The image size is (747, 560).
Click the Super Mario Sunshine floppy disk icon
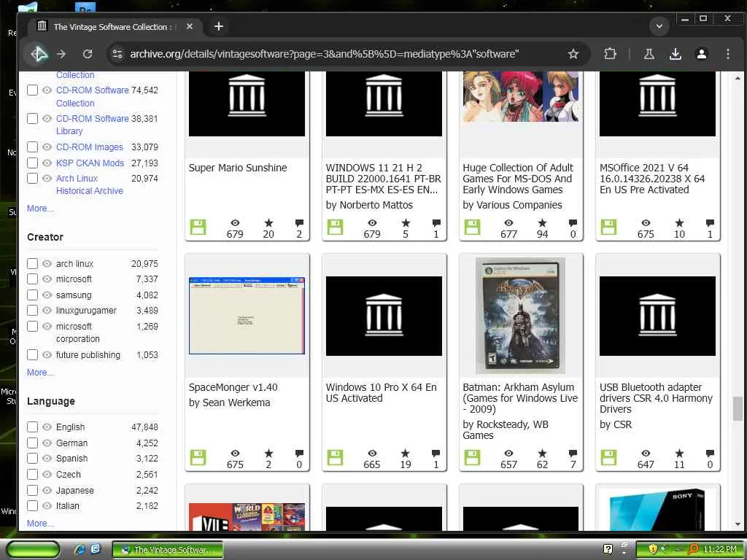pyautogui.click(x=198, y=227)
